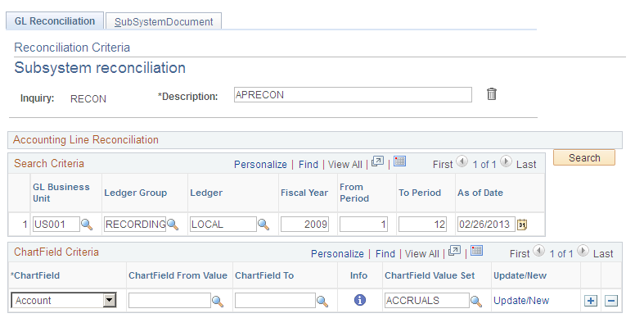Click Last in Search Criteria navigation
644x327 pixels.
tap(526, 165)
